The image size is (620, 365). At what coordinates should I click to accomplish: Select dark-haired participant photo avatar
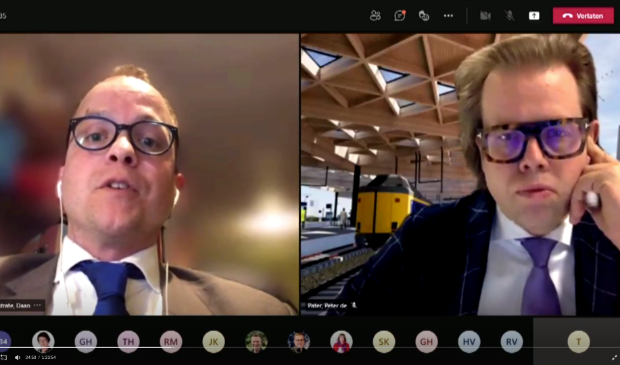point(43,342)
